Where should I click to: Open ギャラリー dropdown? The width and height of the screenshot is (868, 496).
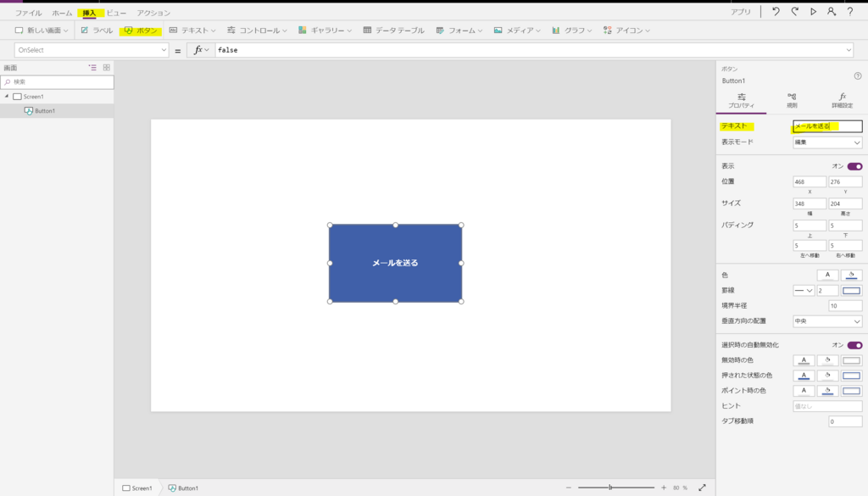point(325,31)
